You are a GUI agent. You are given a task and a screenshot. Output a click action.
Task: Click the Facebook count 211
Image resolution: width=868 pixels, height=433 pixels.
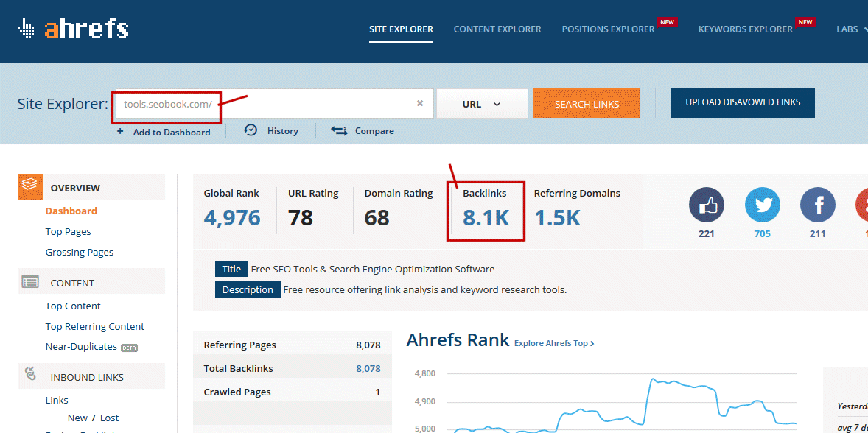click(818, 234)
